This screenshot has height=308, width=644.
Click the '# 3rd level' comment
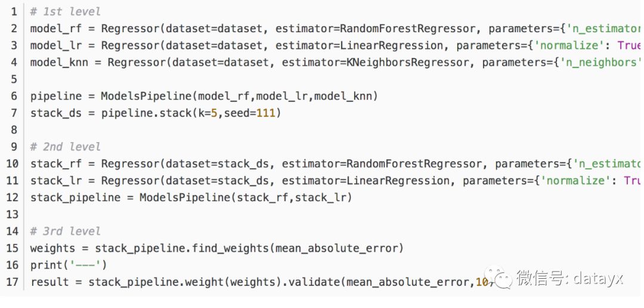pos(66,231)
